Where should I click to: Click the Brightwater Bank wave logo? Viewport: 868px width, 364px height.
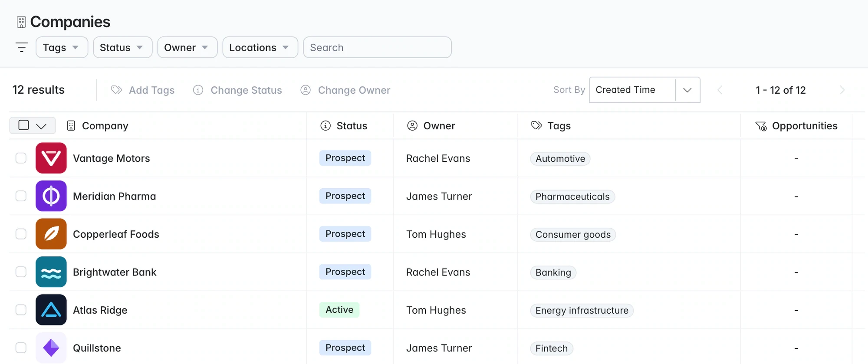pyautogui.click(x=51, y=272)
